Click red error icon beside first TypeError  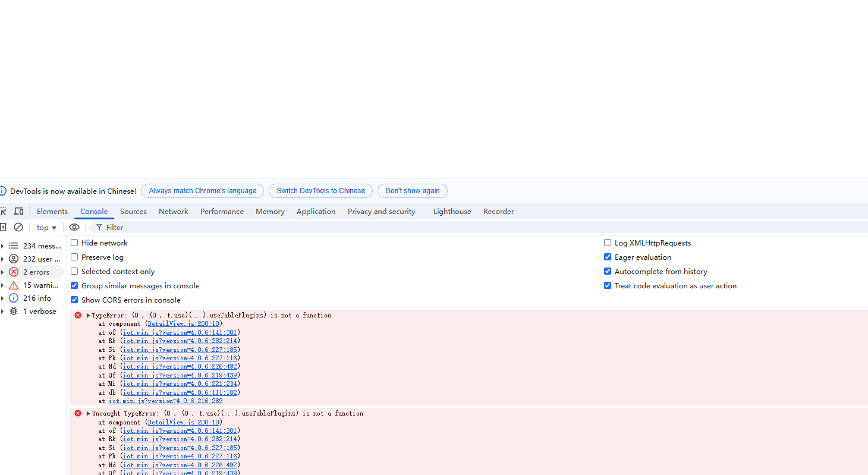pos(78,315)
